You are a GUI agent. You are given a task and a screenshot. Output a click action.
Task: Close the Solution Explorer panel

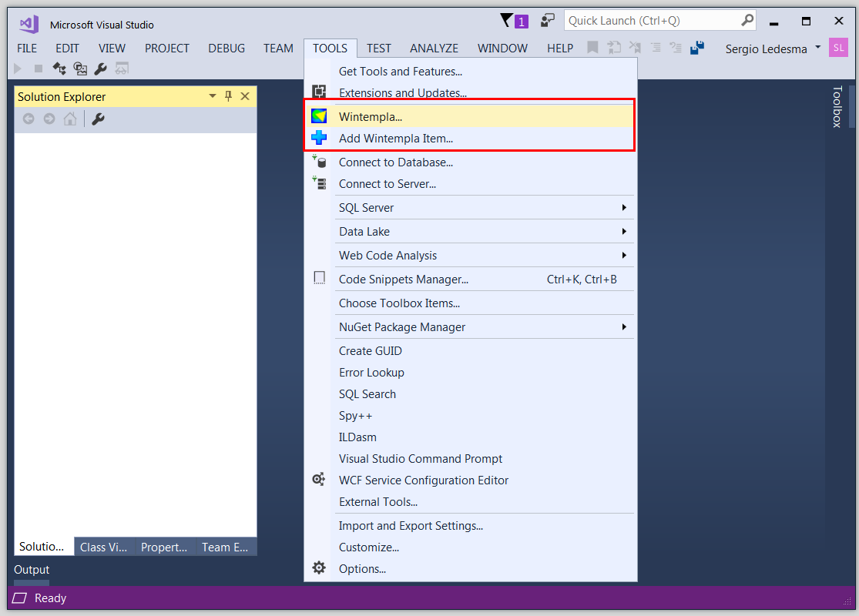click(x=245, y=96)
